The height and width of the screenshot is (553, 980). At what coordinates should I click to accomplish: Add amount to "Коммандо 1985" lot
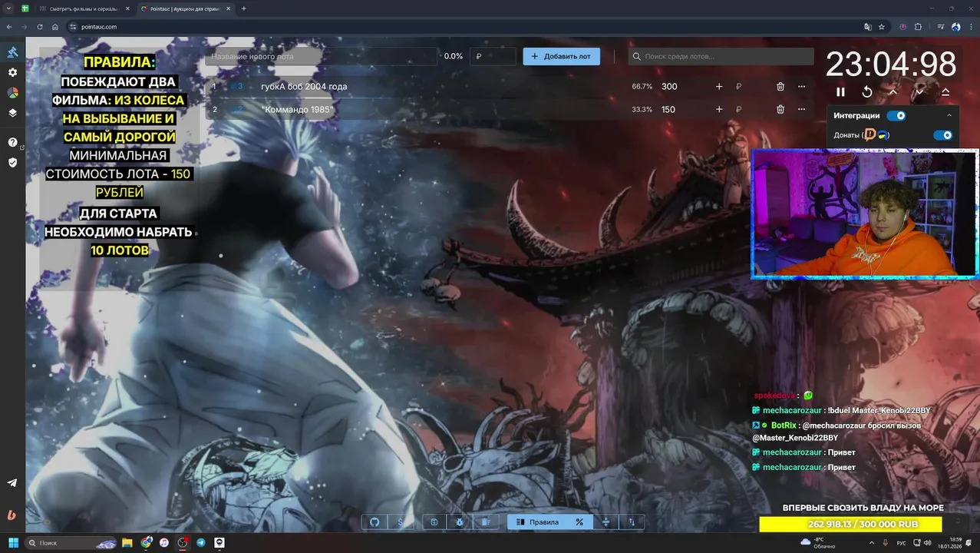click(x=719, y=110)
